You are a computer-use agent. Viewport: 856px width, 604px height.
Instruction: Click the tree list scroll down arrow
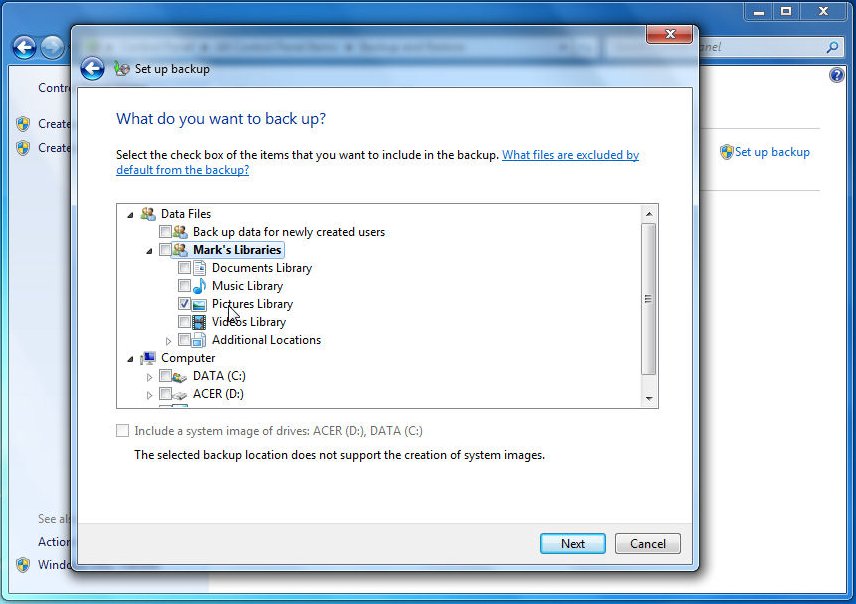649,399
